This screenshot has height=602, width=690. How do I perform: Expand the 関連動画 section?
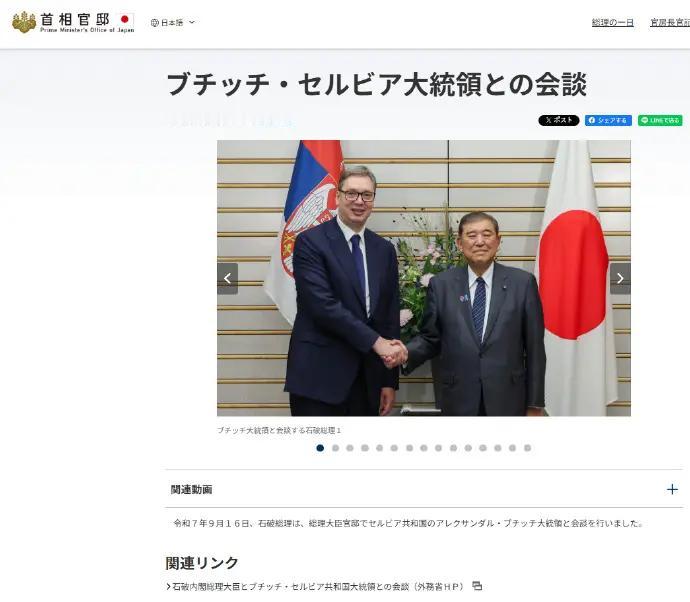[x=424, y=489]
